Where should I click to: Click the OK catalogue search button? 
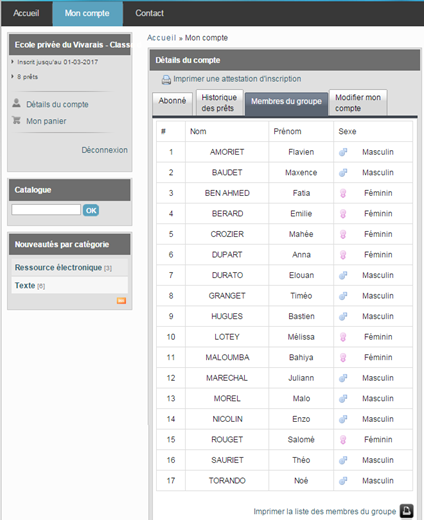coord(91,210)
